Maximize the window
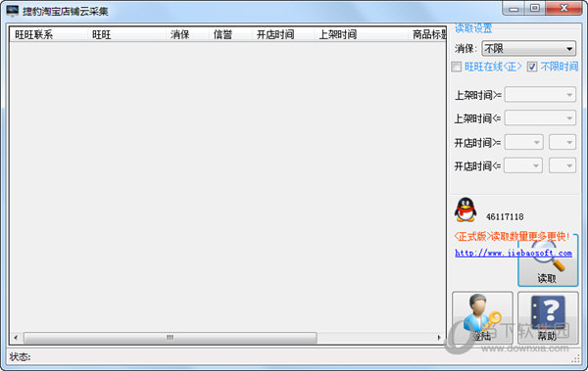This screenshot has width=588, height=371. click(x=535, y=8)
